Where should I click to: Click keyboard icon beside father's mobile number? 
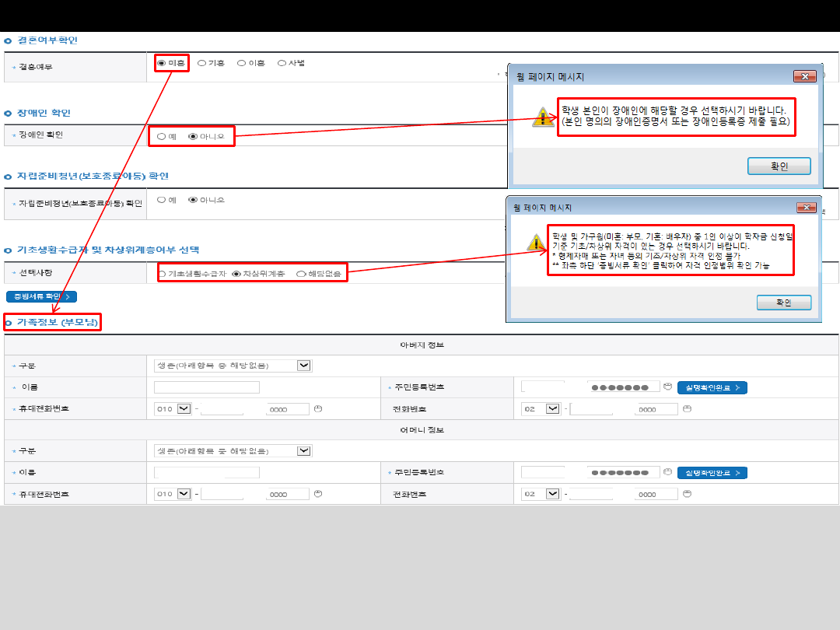317,408
